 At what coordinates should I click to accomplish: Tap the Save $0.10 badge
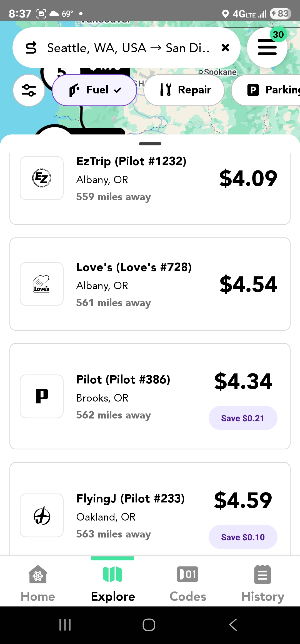243,537
